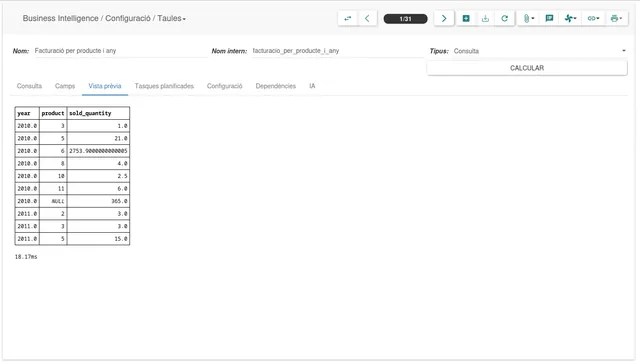The height and width of the screenshot is (364, 640).
Task: Click the NULL product cell
Action: (53, 201)
